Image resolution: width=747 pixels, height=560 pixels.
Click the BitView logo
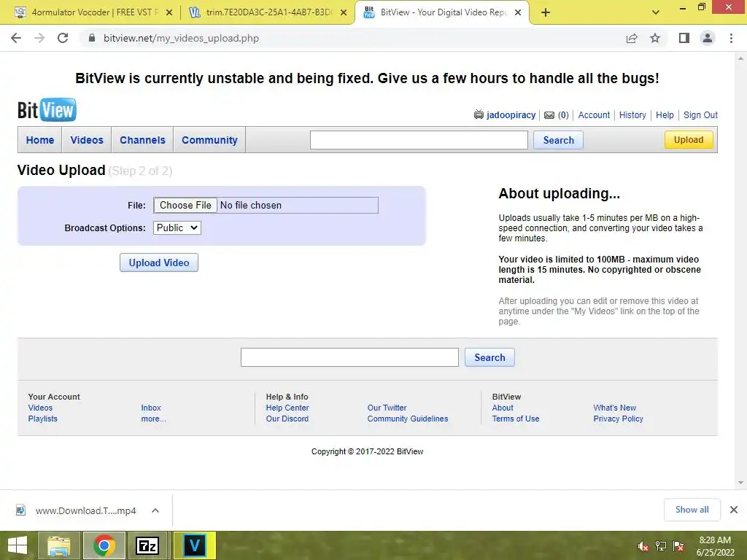pos(47,110)
